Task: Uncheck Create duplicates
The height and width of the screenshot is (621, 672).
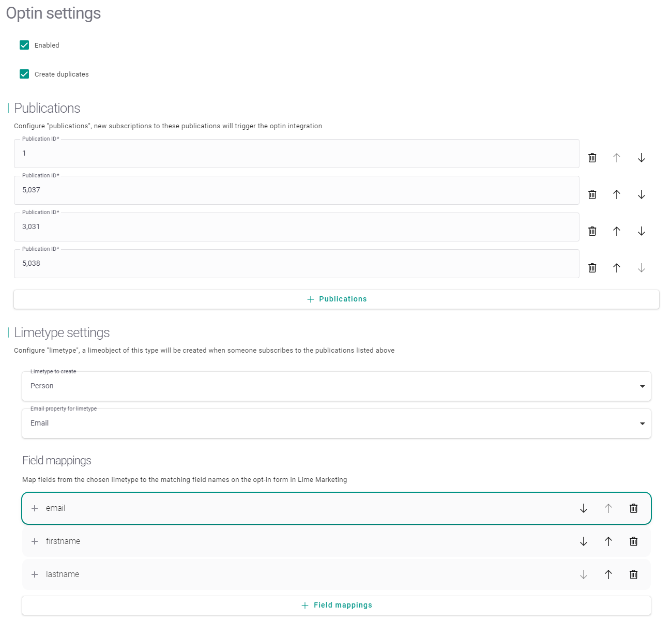Action: tap(24, 74)
